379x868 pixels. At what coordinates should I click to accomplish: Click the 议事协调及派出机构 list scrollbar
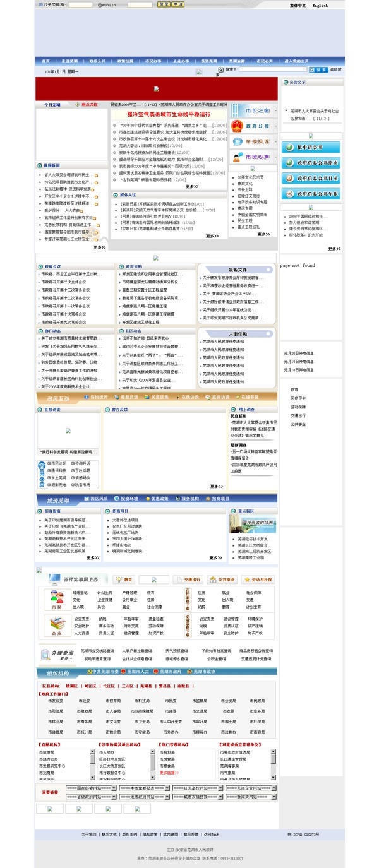pyautogui.click(x=153, y=764)
